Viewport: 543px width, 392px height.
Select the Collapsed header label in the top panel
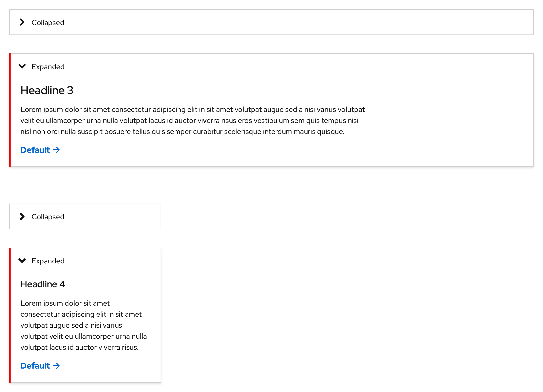(x=48, y=22)
